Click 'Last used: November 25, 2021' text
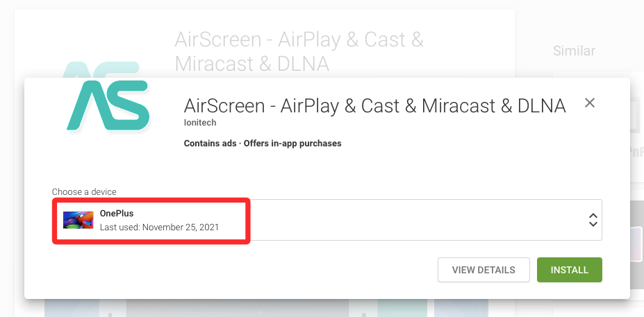 [159, 227]
